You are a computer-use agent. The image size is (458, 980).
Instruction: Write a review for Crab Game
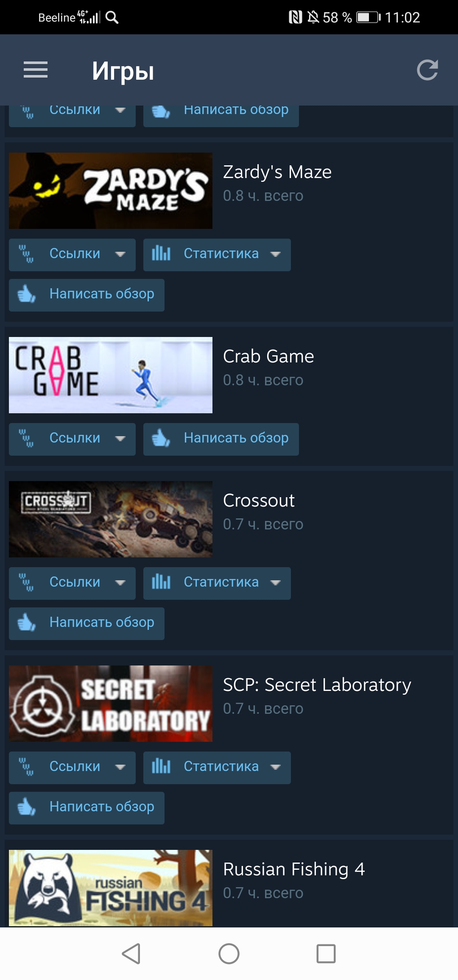coord(221,439)
